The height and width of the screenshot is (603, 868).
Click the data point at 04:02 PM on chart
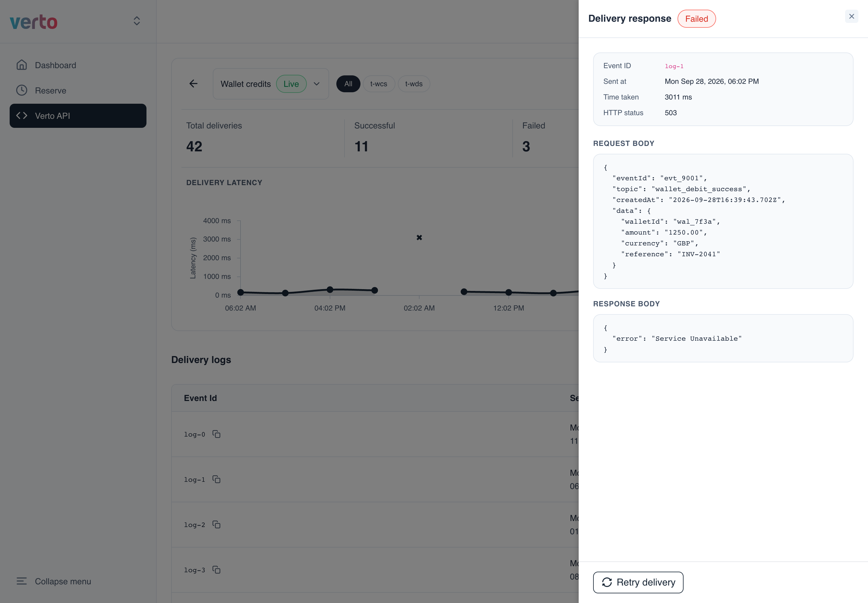(x=330, y=289)
